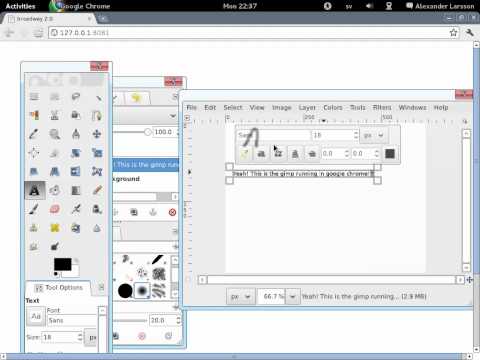Select the Rotate tool
Viewport: 480px width, 360px height.
(x=76, y=153)
